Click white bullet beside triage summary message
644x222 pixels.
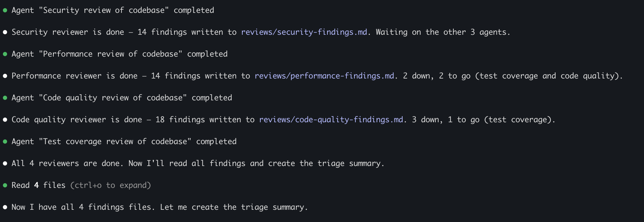point(5,207)
